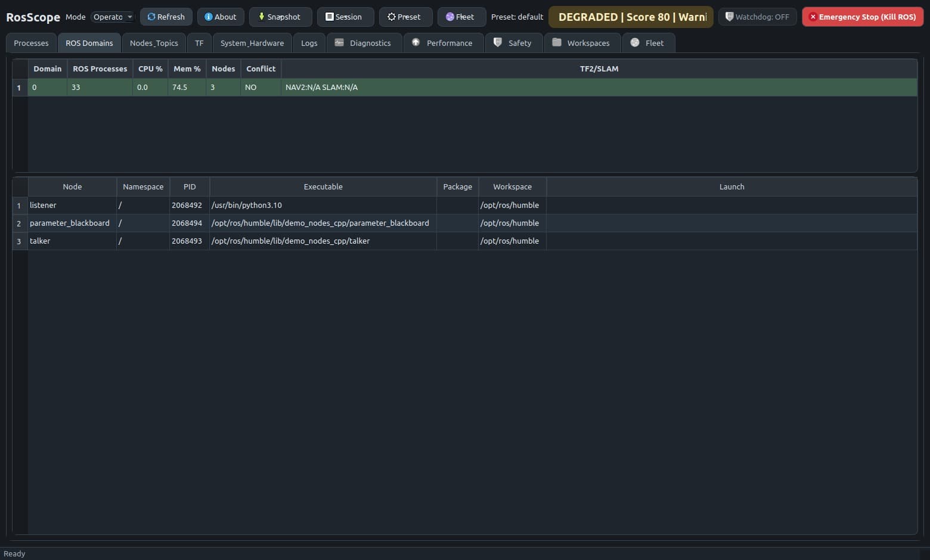Click the Snapshot download arrow icon
Screen dimensions: 930x560
click(261, 17)
